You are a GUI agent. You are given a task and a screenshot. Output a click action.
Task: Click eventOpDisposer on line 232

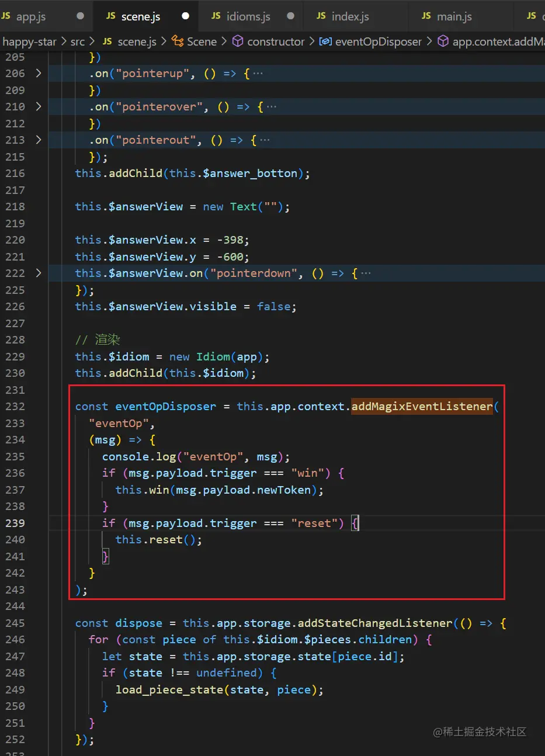[165, 406]
